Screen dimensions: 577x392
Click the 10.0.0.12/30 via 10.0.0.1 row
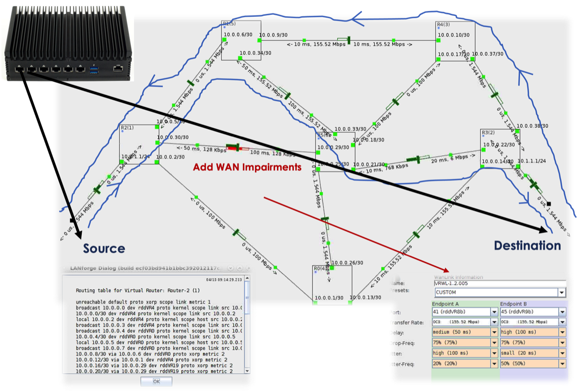(x=152, y=359)
